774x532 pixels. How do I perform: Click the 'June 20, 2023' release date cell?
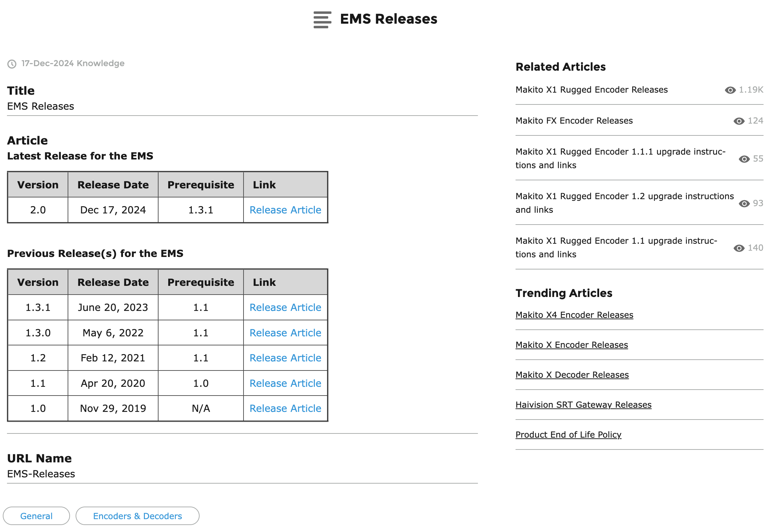pyautogui.click(x=113, y=307)
